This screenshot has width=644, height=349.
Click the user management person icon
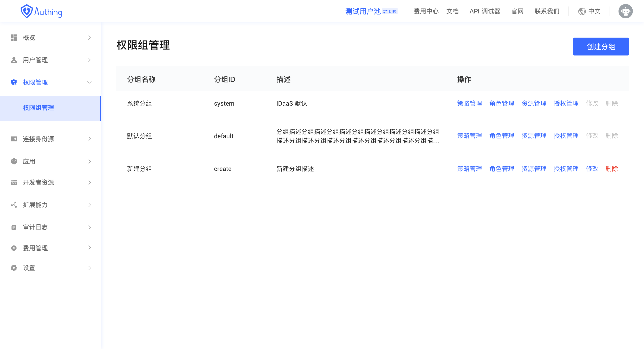[14, 60]
